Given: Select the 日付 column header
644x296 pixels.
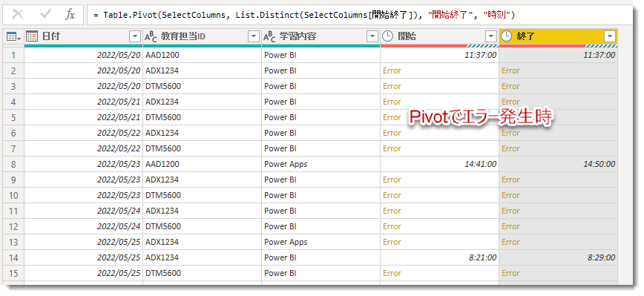Looking at the screenshot, I should click(x=83, y=36).
